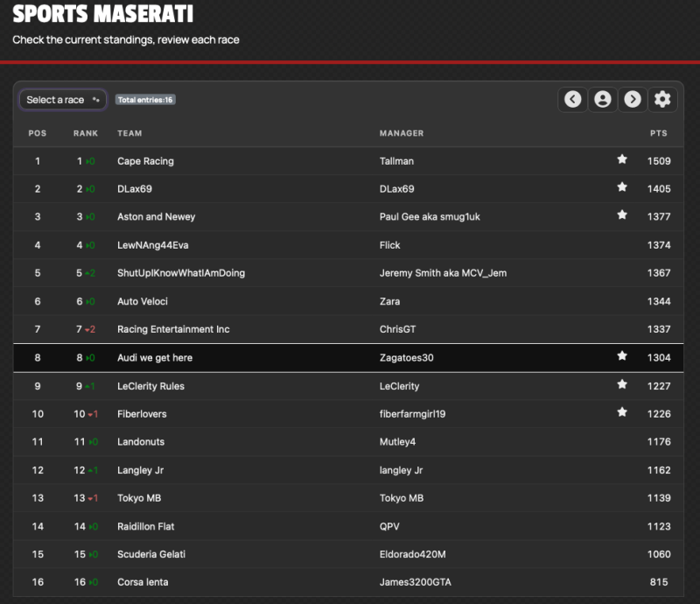Viewport: 700px width, 604px height.
Task: Click manager Jeremy Smith aka MCV_Jem
Action: (443, 273)
